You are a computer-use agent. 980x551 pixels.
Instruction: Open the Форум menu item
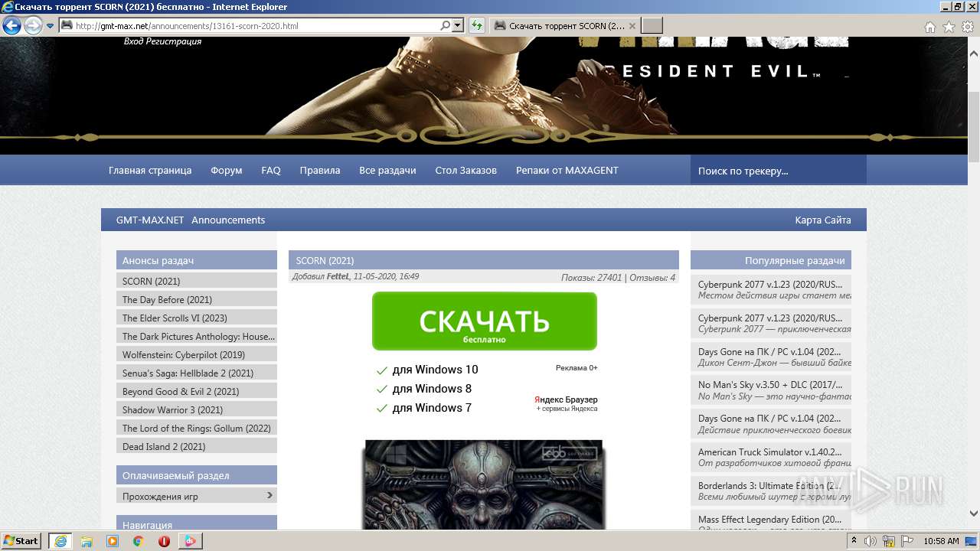click(227, 170)
